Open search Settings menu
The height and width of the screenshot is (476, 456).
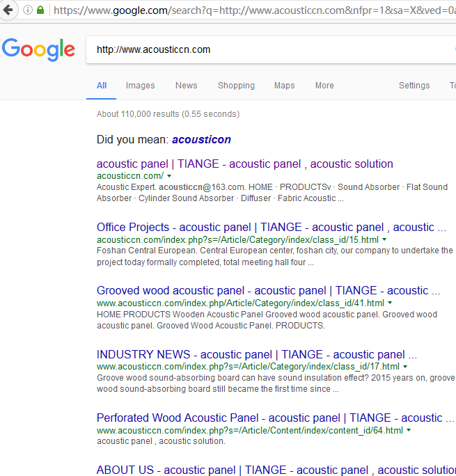tap(414, 86)
